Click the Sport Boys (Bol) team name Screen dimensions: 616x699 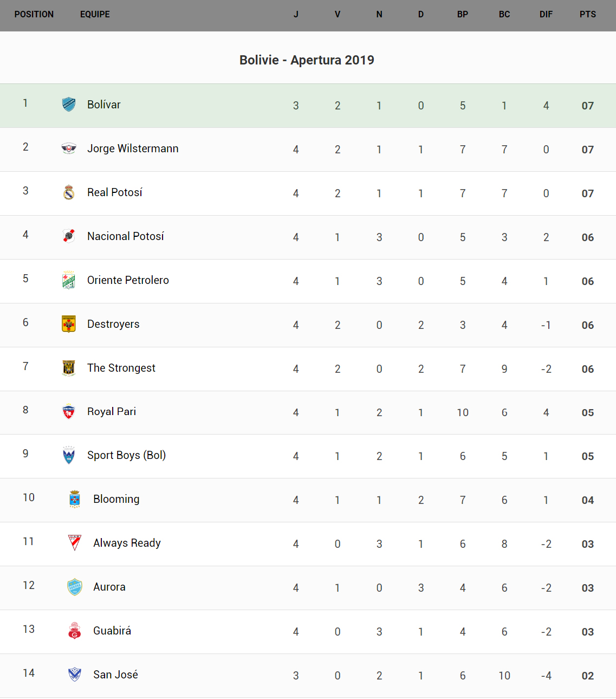tap(126, 455)
